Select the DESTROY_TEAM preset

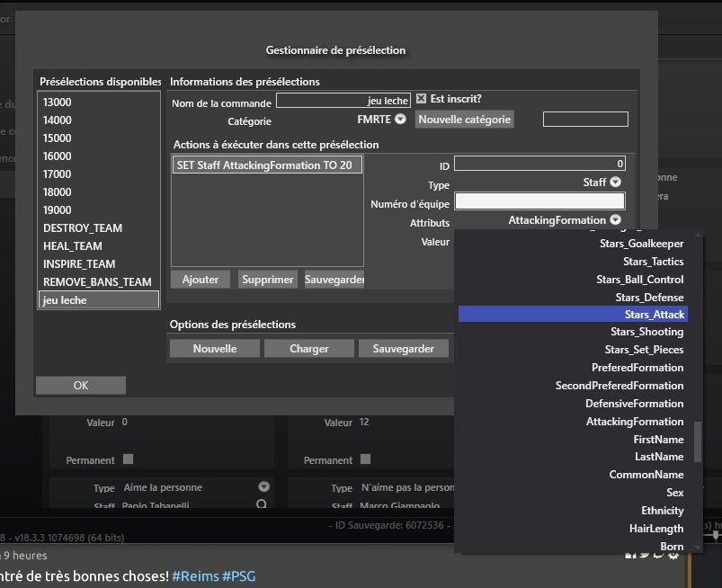pos(83,228)
